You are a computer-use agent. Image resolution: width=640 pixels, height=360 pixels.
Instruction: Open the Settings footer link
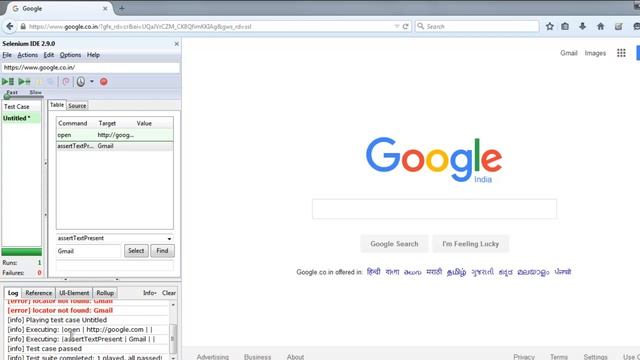point(596,357)
